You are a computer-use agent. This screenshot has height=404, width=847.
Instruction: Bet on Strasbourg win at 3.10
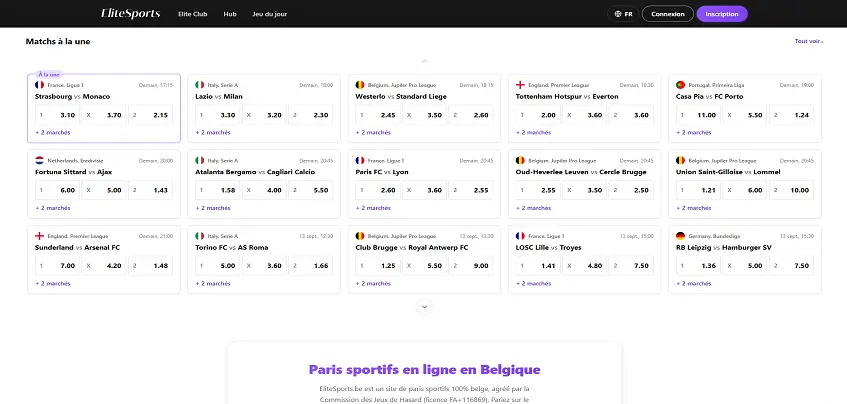tap(57, 115)
